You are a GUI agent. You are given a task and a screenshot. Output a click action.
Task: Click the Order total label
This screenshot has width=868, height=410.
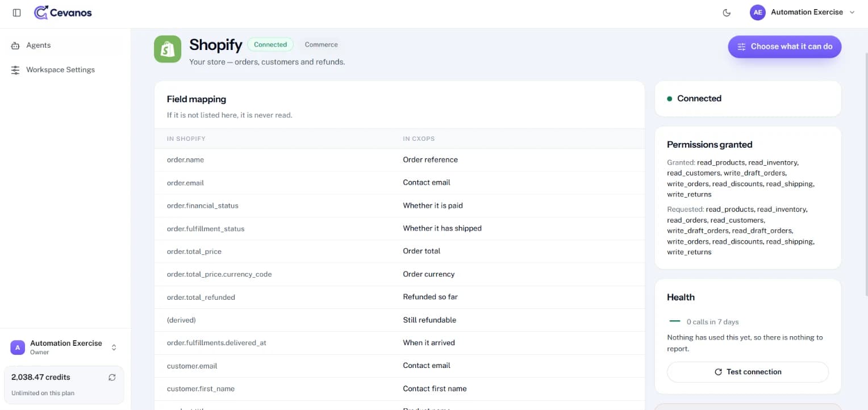point(422,251)
